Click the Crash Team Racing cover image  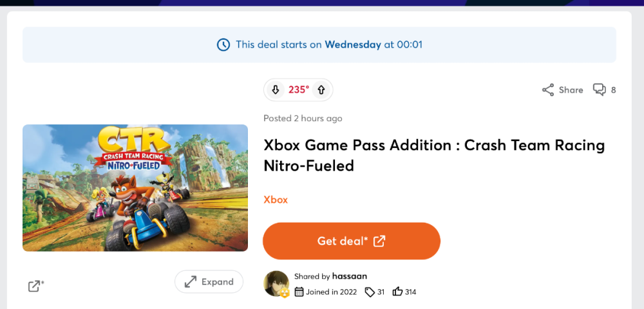[x=135, y=187]
